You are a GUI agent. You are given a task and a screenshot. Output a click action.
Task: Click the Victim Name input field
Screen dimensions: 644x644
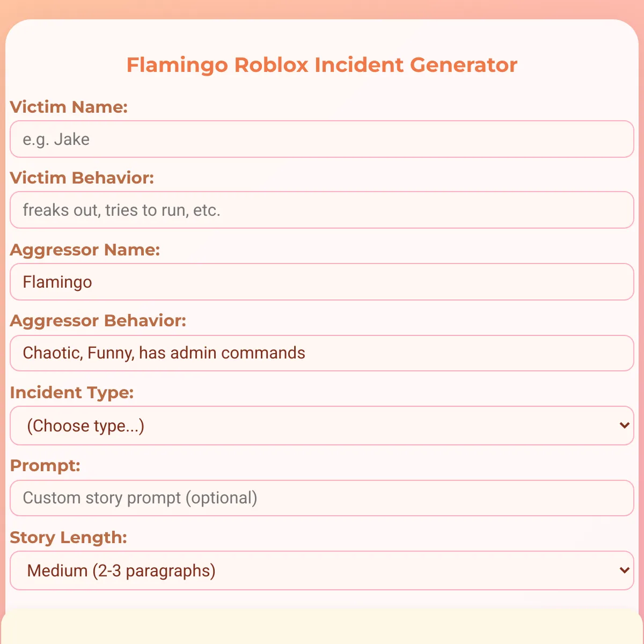click(x=322, y=139)
